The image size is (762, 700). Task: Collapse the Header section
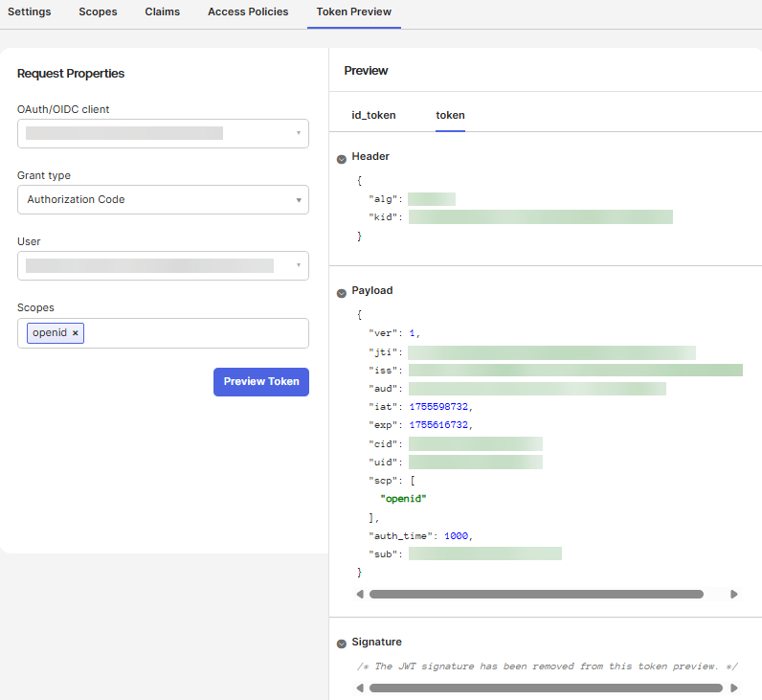pos(342,159)
